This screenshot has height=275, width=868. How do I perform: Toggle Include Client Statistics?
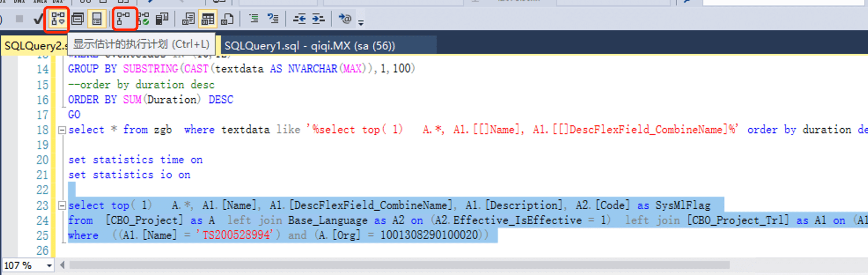click(x=162, y=19)
